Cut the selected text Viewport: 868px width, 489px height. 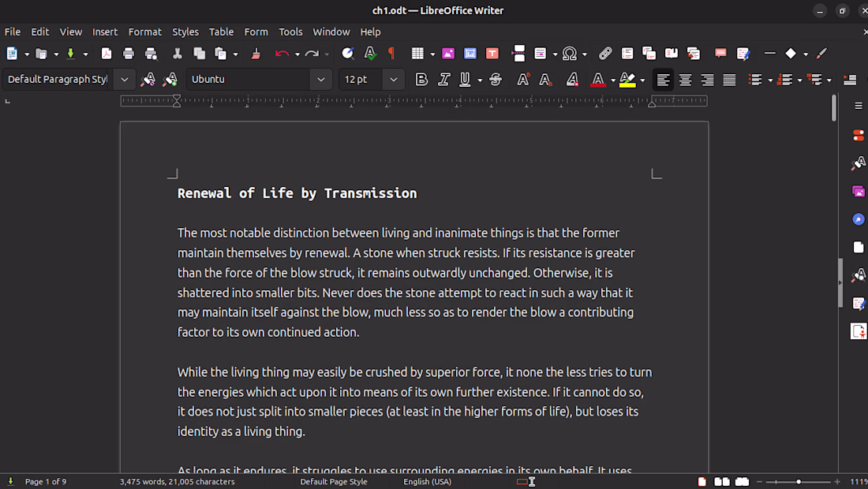[177, 54]
